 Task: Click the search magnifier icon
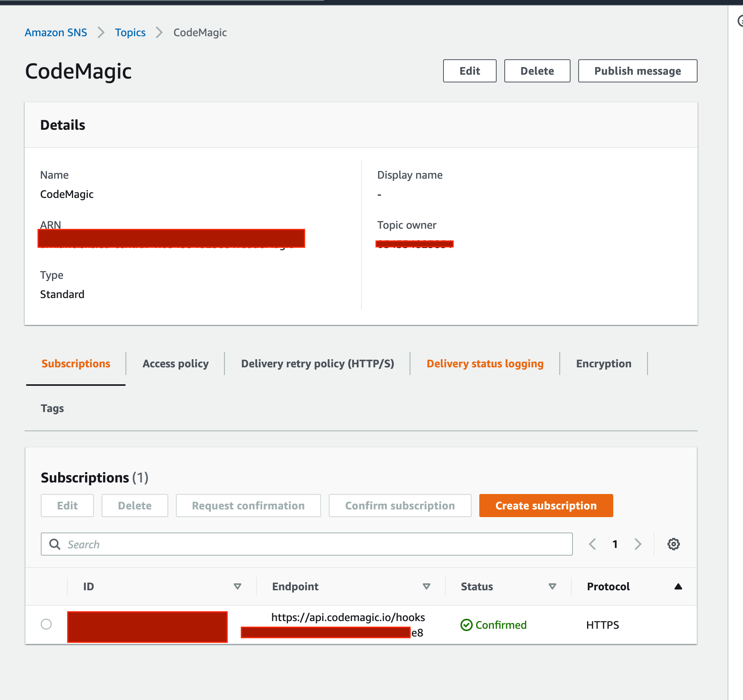(x=55, y=544)
